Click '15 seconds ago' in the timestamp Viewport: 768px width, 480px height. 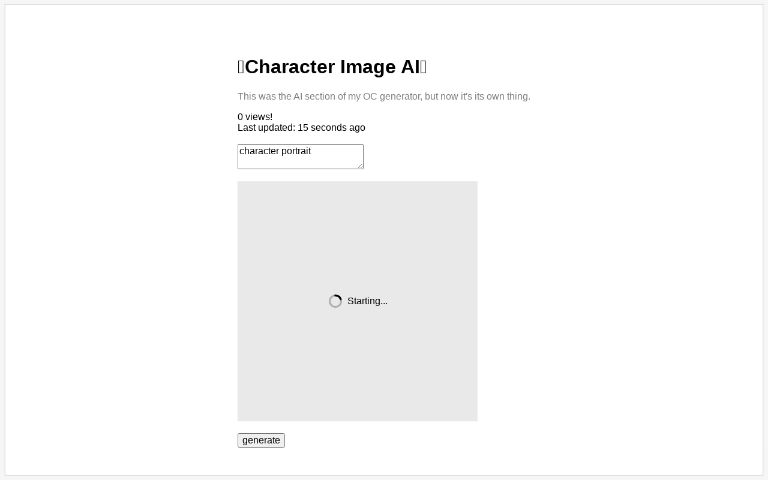[x=331, y=128]
